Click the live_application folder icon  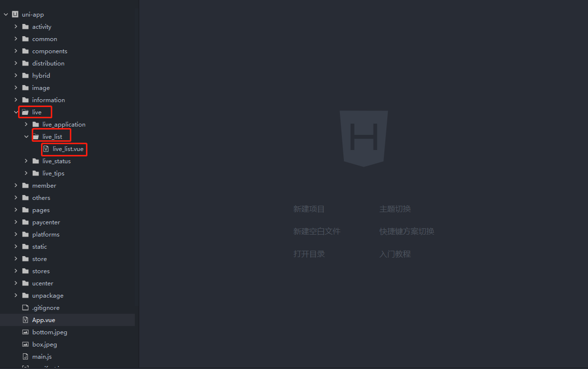pyautogui.click(x=36, y=125)
